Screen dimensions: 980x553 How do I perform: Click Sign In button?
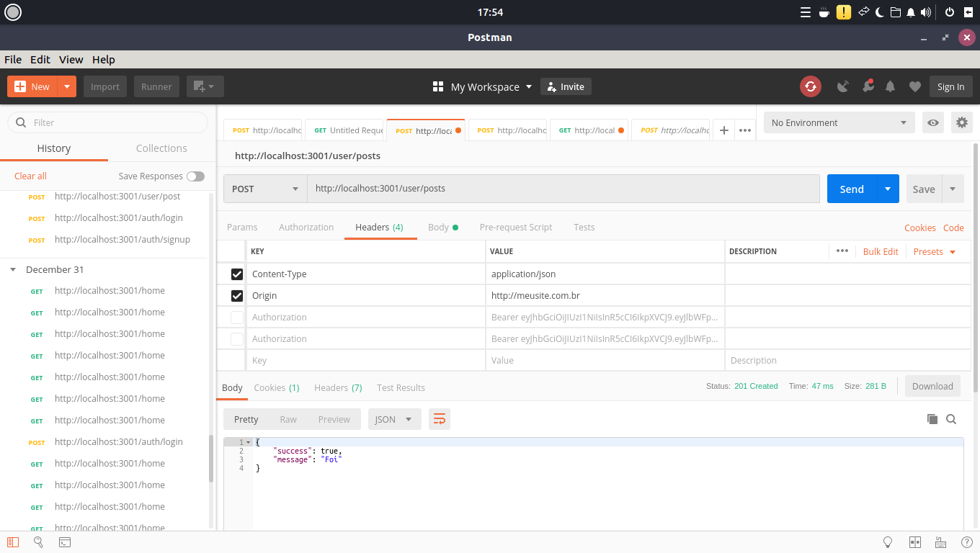951,86
